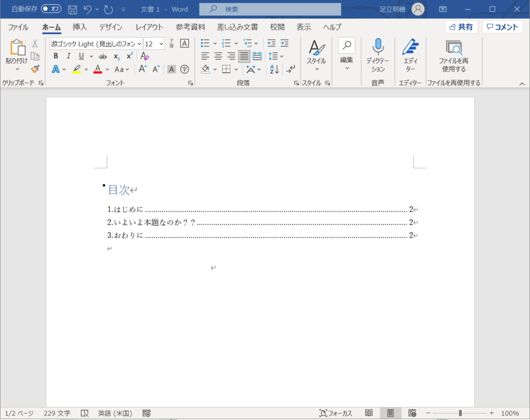
Task: Launch the Editor pen icon
Action: [x=410, y=48]
